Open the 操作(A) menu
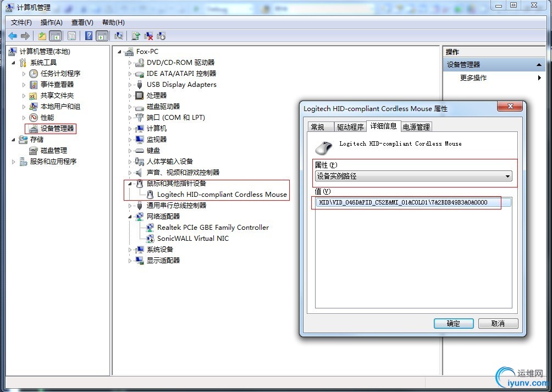 coord(51,23)
